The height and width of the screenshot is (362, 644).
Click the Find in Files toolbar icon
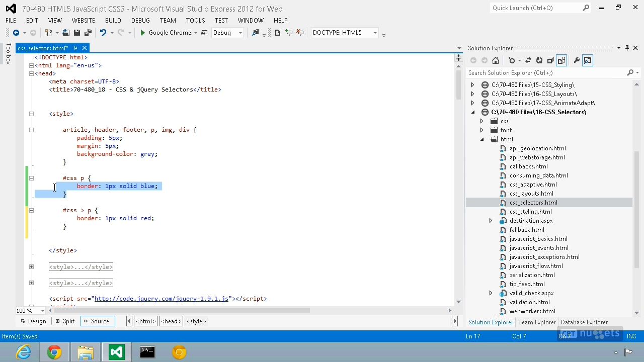click(256, 33)
